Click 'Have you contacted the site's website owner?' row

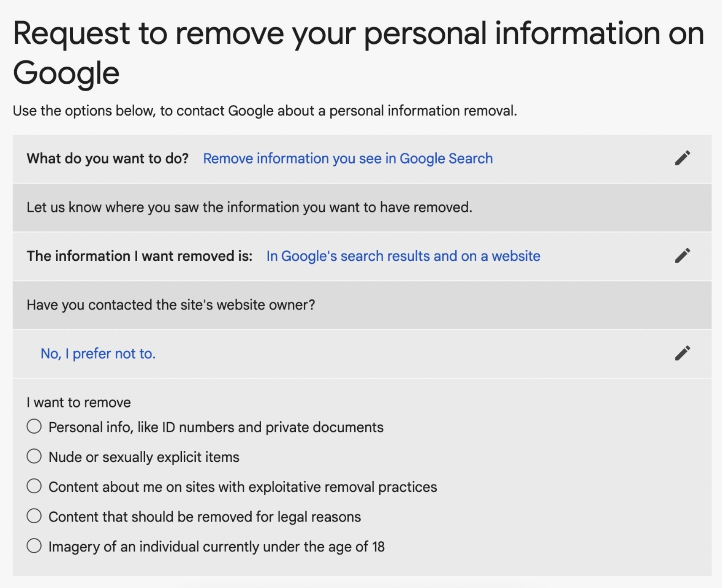pyautogui.click(x=362, y=305)
